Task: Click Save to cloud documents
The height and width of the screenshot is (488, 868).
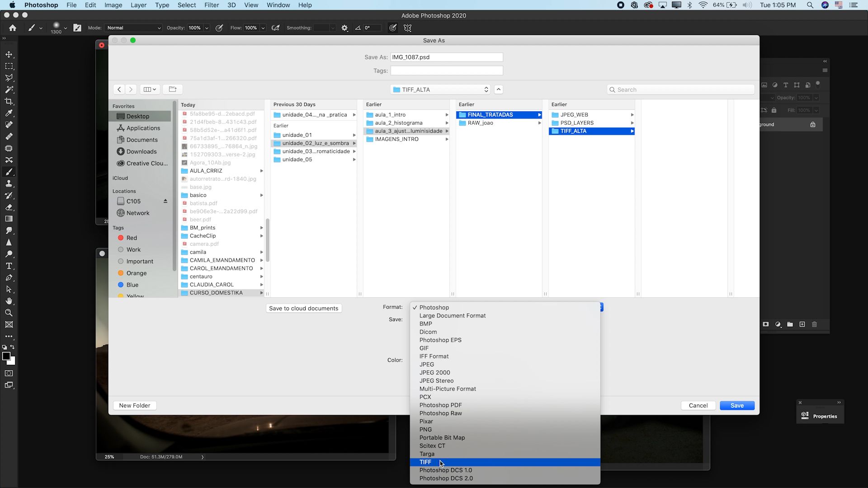Action: coord(303,308)
